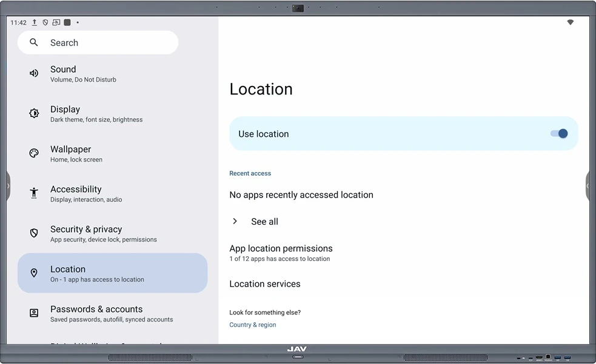Open Location services

(x=265, y=284)
